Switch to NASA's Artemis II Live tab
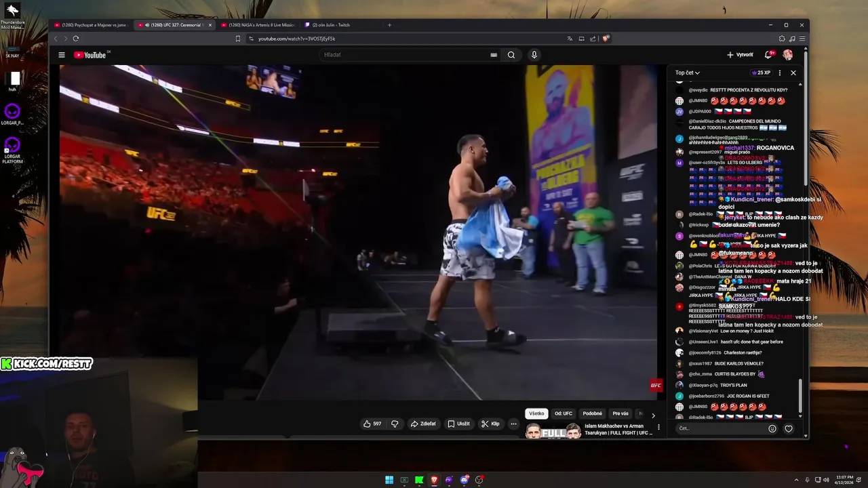 pyautogui.click(x=258, y=25)
